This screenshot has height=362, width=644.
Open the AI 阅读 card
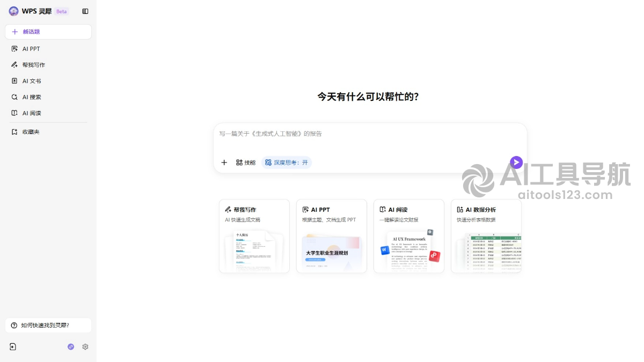(409, 236)
